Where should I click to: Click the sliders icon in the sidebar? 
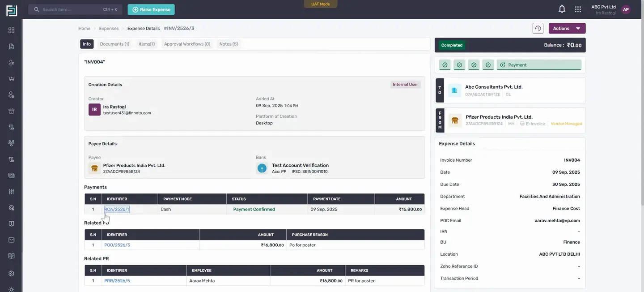point(12,192)
